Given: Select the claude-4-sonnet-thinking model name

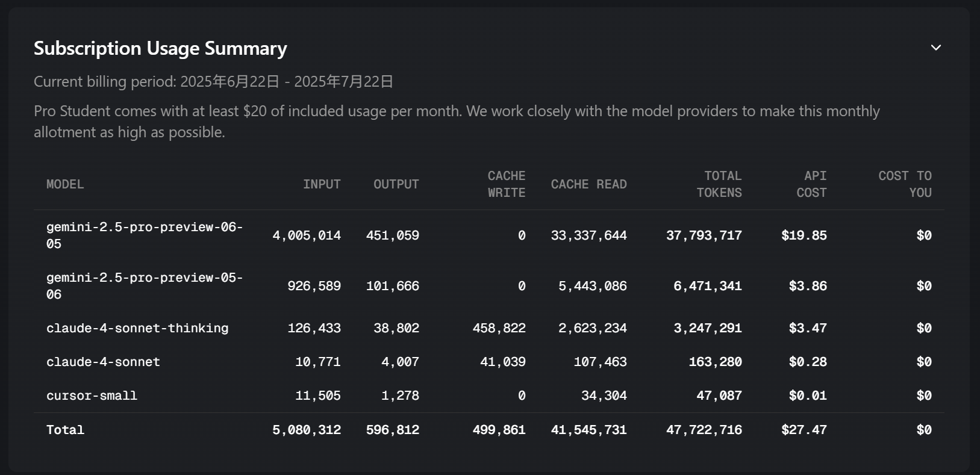Looking at the screenshot, I should [137, 328].
